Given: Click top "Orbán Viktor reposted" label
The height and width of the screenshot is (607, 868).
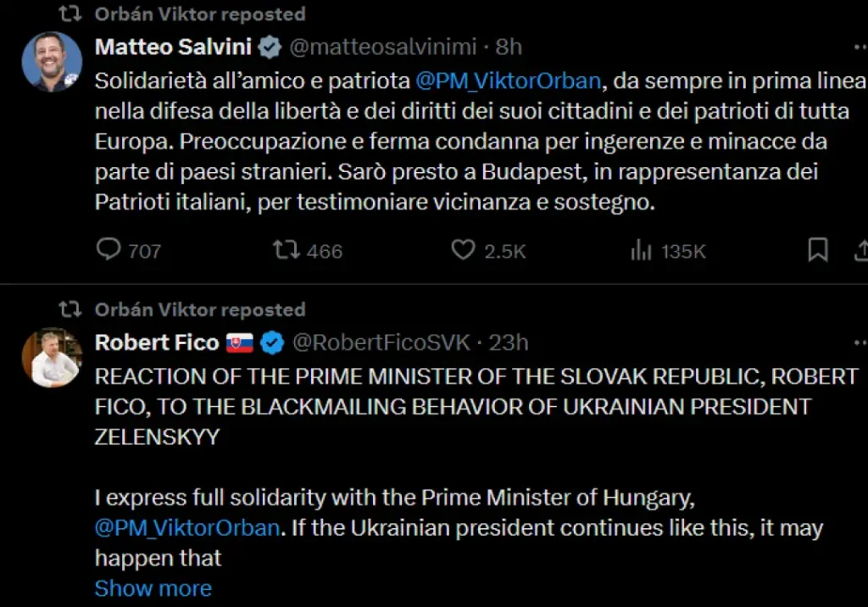Looking at the screenshot, I should (199, 14).
